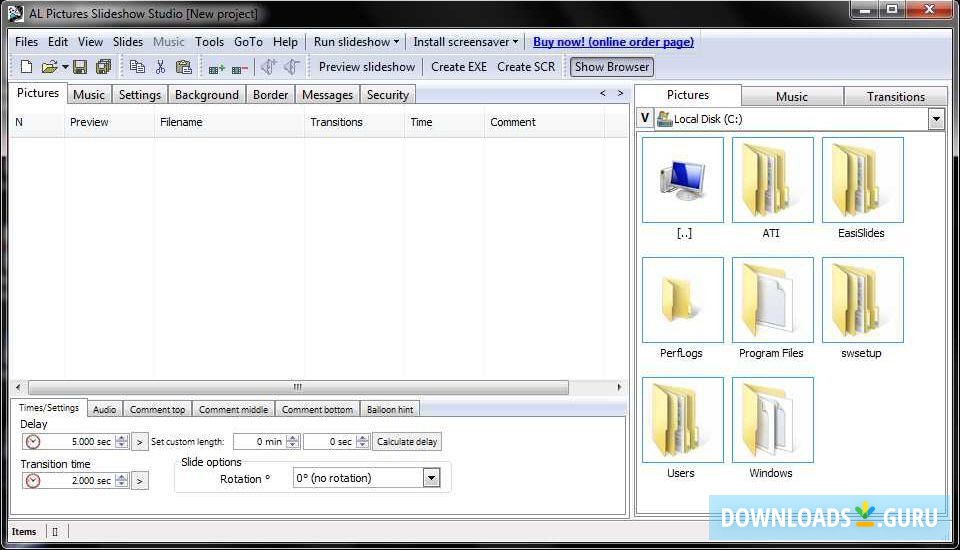Click the application icon in the title bar

pyautogui.click(x=15, y=13)
